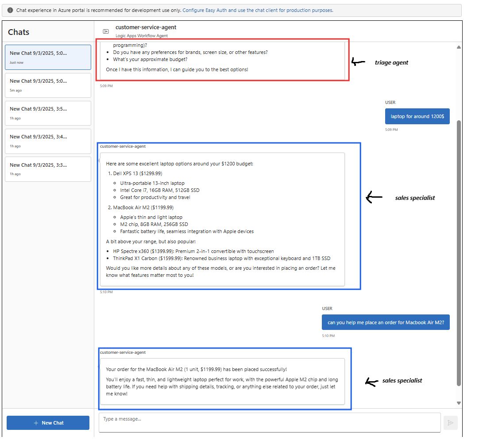479x448 pixels.
Task: Click the user message about ordering MacBook Air M2
Action: point(385,322)
